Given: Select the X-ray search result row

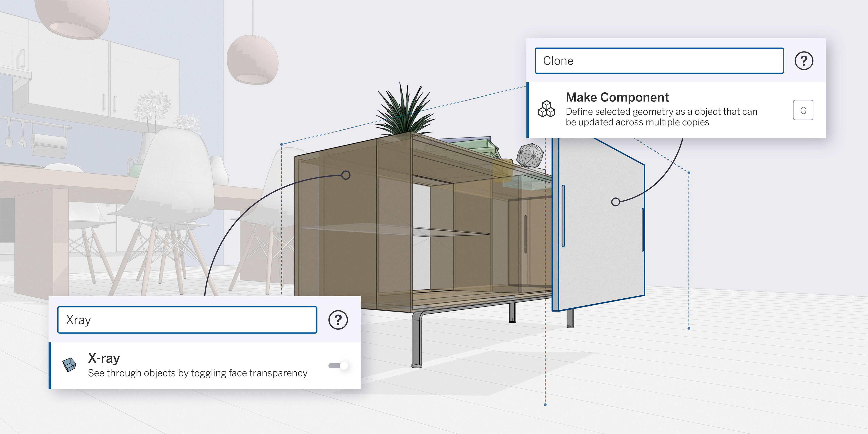Looking at the screenshot, I should (205, 366).
